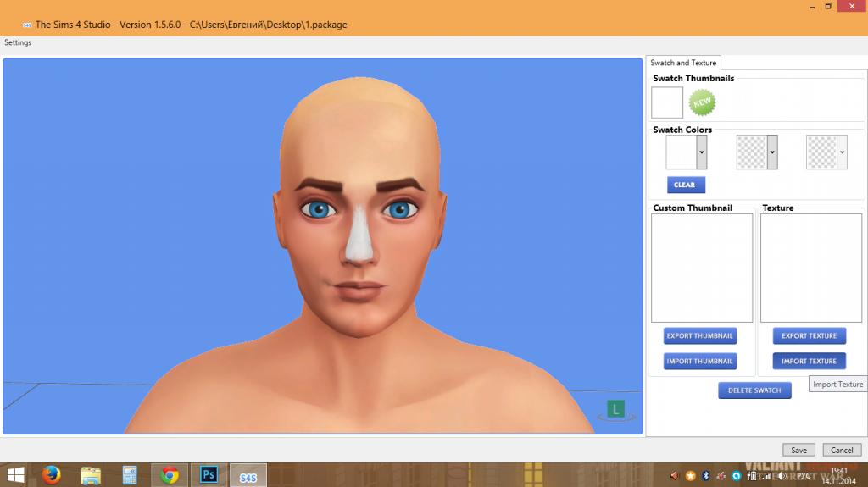This screenshot has width=868, height=487.
Task: Pick the white first swatch color box
Action: coord(681,152)
